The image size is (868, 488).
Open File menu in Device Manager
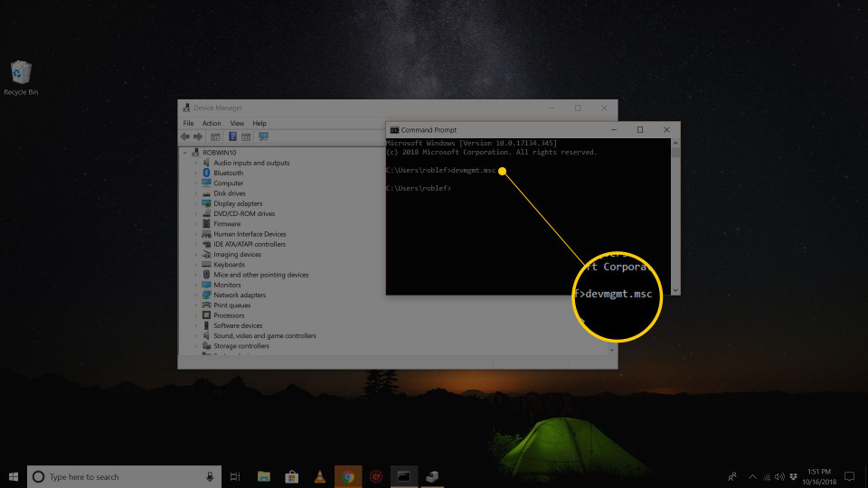[x=188, y=124]
